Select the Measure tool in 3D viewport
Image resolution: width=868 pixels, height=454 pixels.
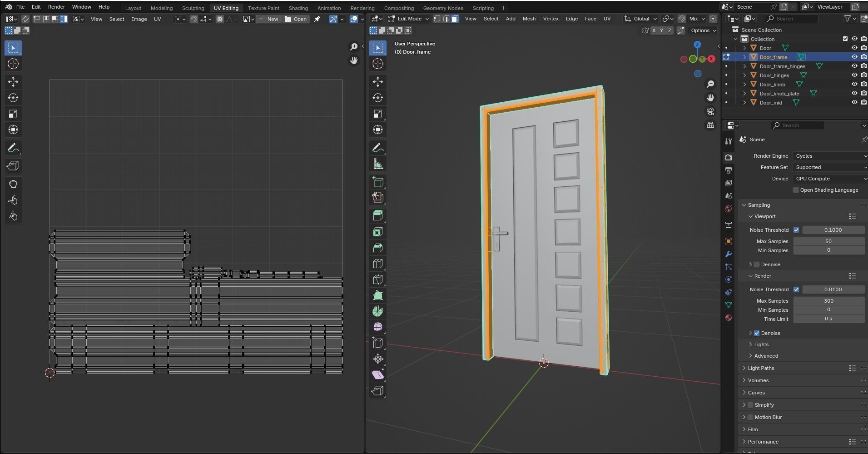[378, 164]
